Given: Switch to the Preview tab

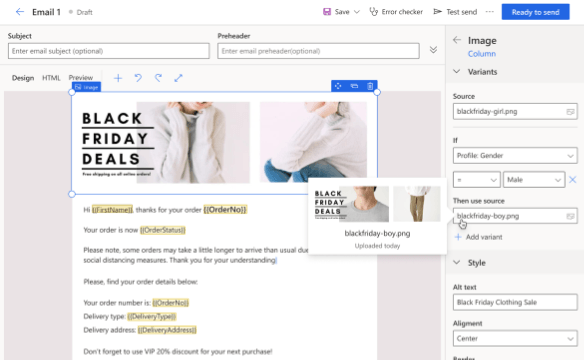Looking at the screenshot, I should pyautogui.click(x=81, y=78).
